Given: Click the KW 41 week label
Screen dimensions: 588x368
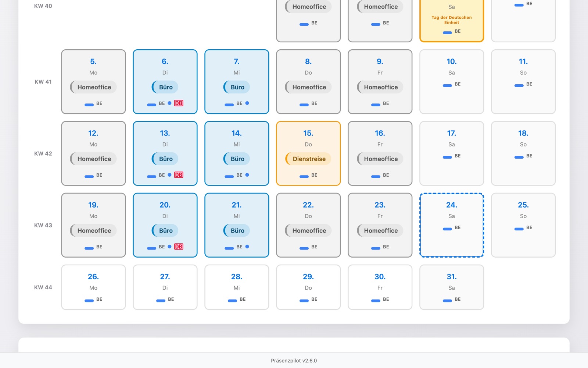Looking at the screenshot, I should pyautogui.click(x=43, y=82).
